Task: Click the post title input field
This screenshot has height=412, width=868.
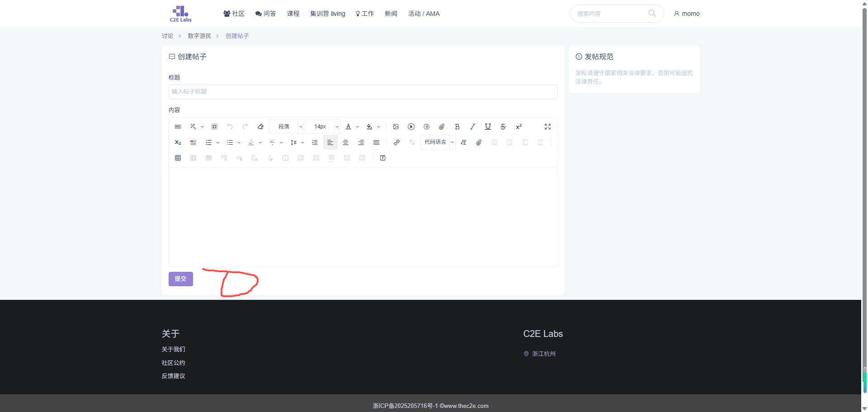Action: click(x=363, y=91)
